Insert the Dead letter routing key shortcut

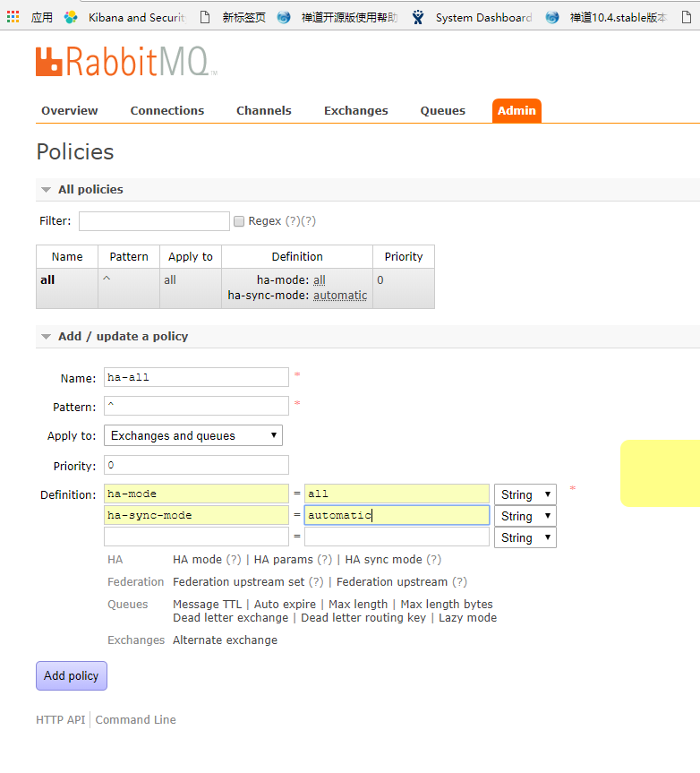click(363, 618)
